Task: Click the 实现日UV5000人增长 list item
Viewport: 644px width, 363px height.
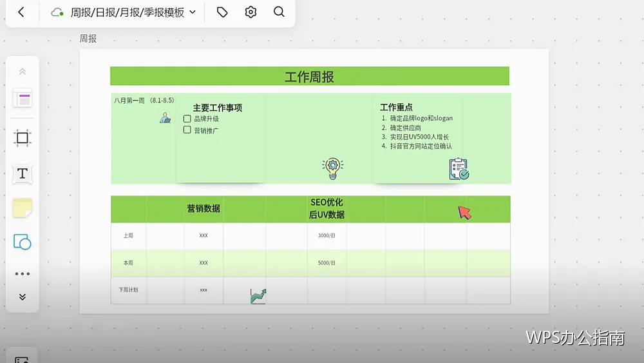Action: tap(419, 137)
